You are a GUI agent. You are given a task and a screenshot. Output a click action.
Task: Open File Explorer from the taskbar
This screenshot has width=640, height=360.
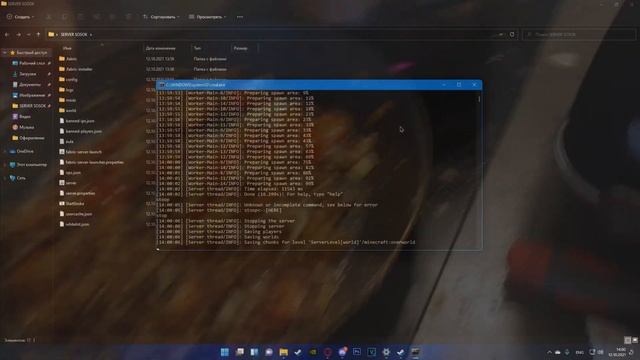coord(284,352)
